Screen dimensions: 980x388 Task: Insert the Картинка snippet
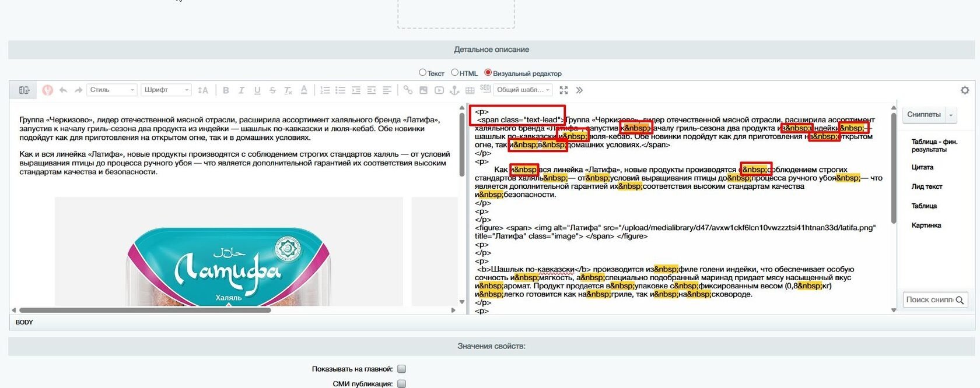(x=926, y=225)
